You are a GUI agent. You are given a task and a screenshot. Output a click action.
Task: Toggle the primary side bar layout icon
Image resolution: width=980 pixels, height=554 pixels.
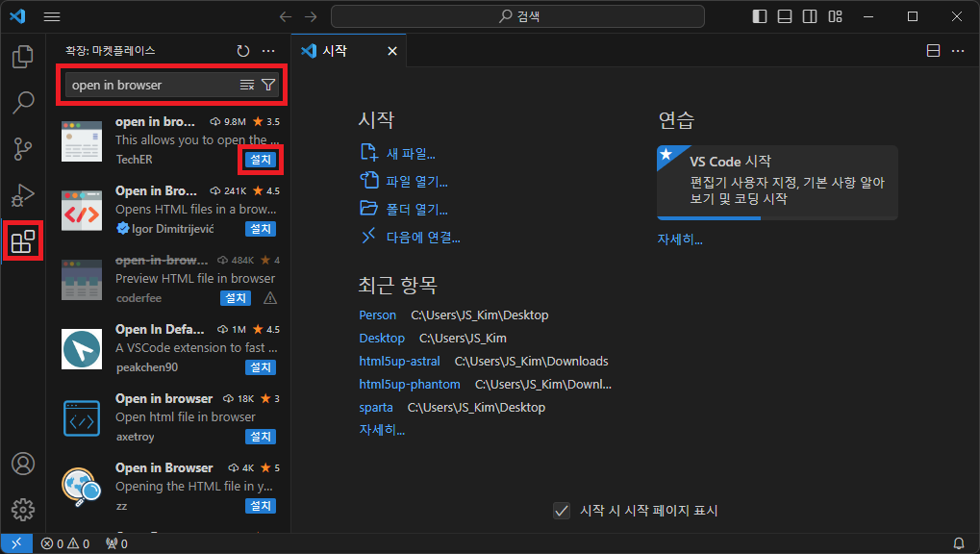pos(760,17)
